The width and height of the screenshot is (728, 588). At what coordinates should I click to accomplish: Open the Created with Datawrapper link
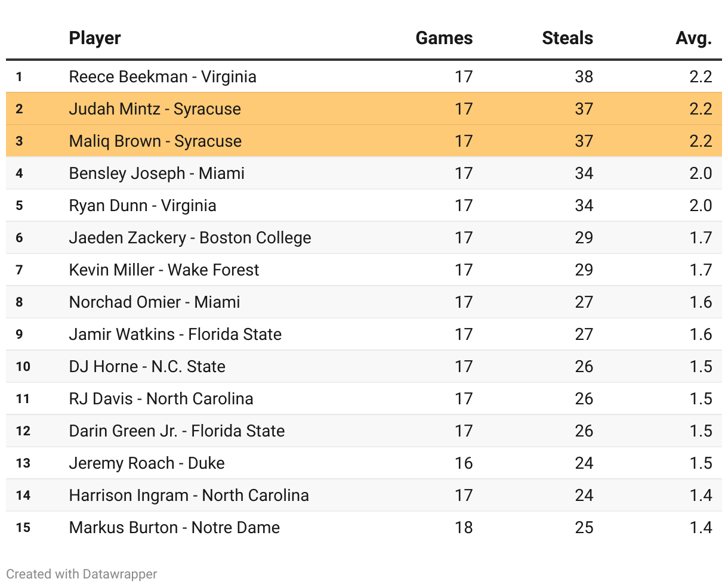[x=82, y=574]
